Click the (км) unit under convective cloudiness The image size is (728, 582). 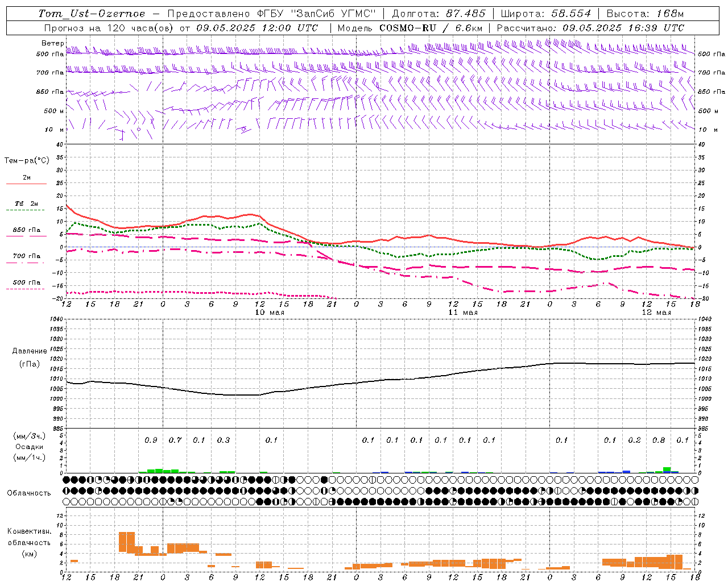pyautogui.click(x=29, y=554)
